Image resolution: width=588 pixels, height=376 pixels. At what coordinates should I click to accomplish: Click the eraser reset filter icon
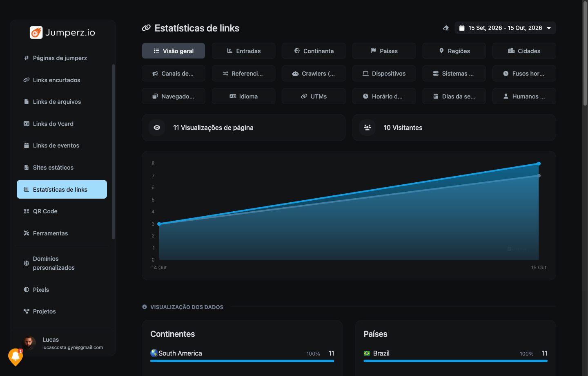pos(446,28)
